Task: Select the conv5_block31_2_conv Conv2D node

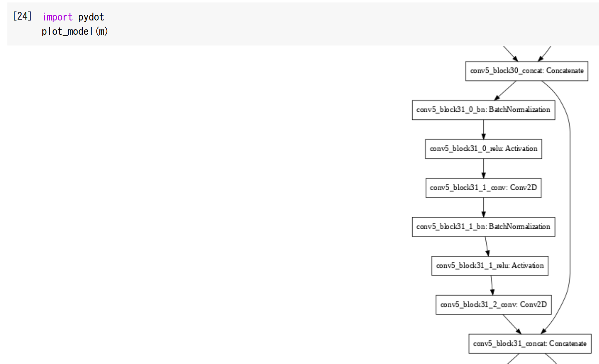Action: point(493,305)
